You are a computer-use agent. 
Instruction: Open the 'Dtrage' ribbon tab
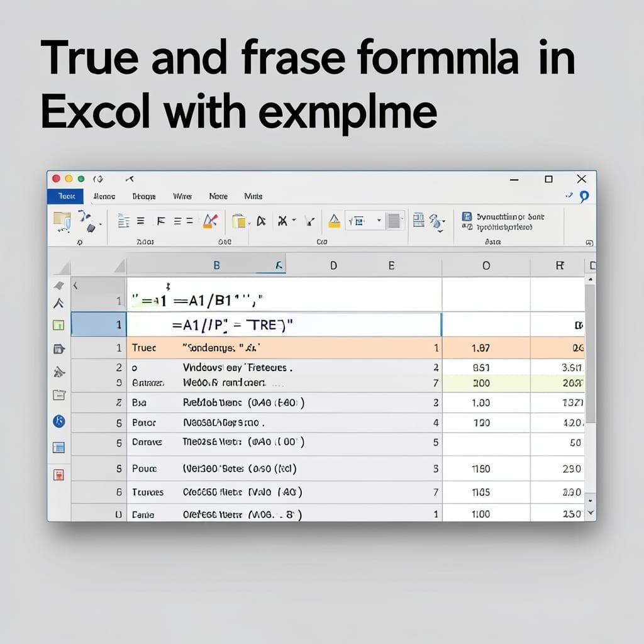click(x=144, y=196)
